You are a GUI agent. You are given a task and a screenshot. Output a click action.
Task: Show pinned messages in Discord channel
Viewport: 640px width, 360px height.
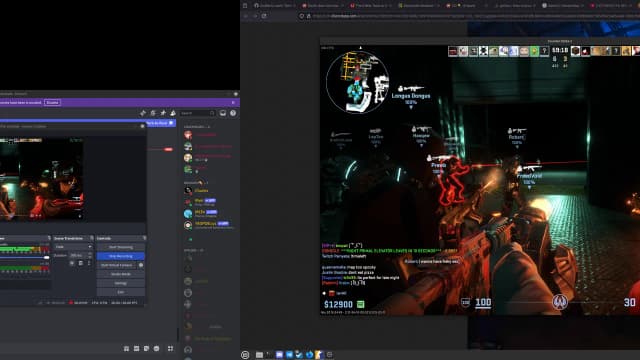point(163,113)
